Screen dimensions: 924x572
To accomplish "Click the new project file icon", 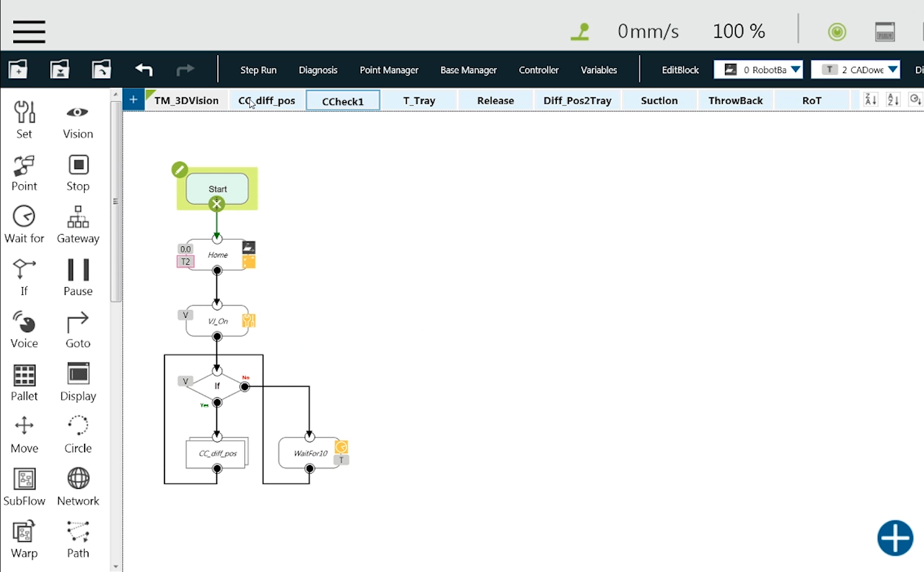I will coord(18,69).
